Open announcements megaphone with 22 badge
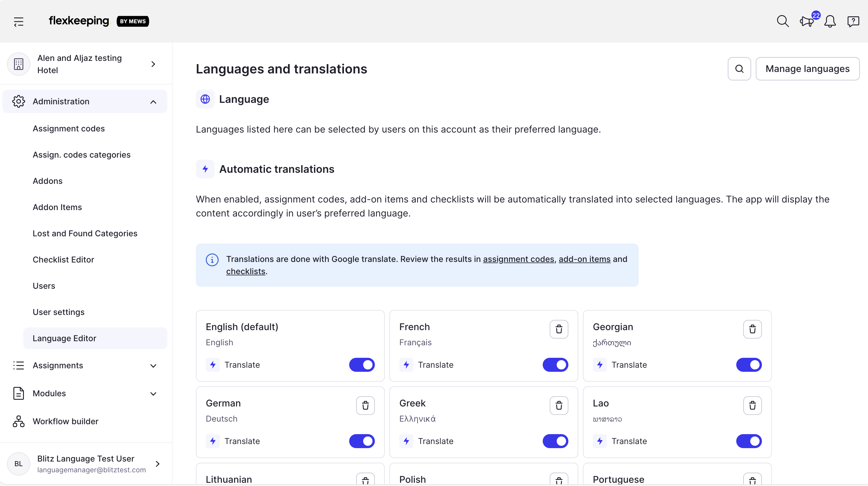 [x=807, y=22]
